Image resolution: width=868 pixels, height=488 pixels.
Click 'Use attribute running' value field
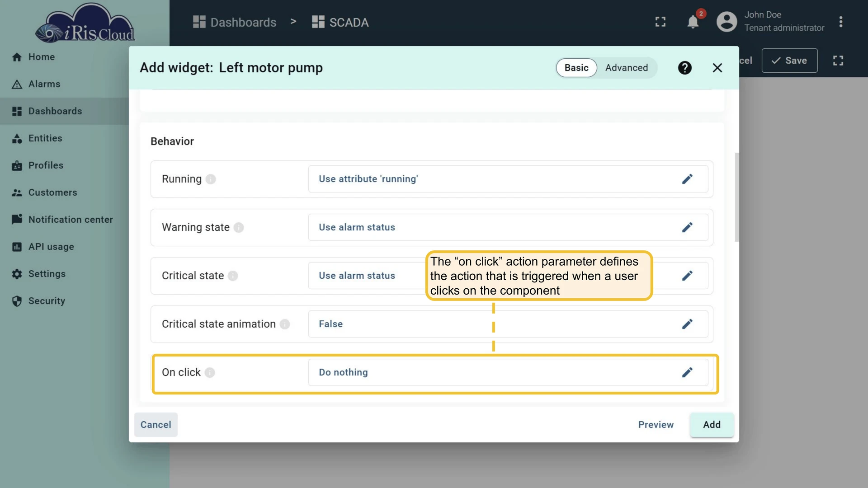pyautogui.click(x=508, y=179)
